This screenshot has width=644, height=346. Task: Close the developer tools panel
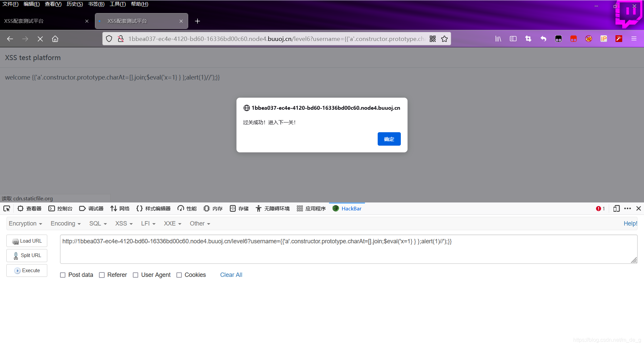pyautogui.click(x=639, y=209)
